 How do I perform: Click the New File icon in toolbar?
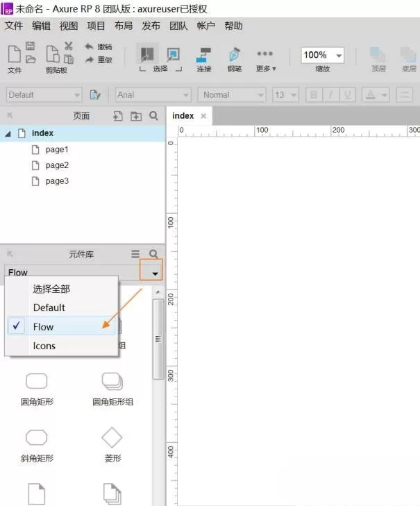click(14, 53)
